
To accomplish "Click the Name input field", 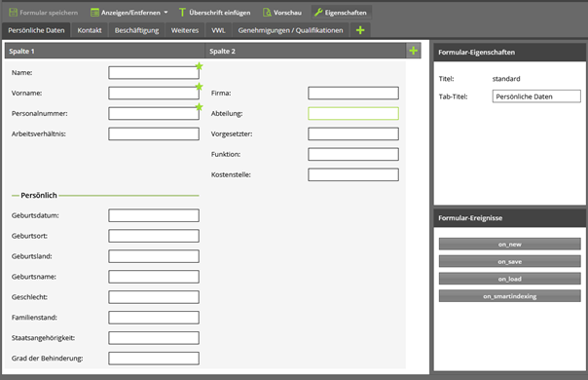I will tap(154, 73).
